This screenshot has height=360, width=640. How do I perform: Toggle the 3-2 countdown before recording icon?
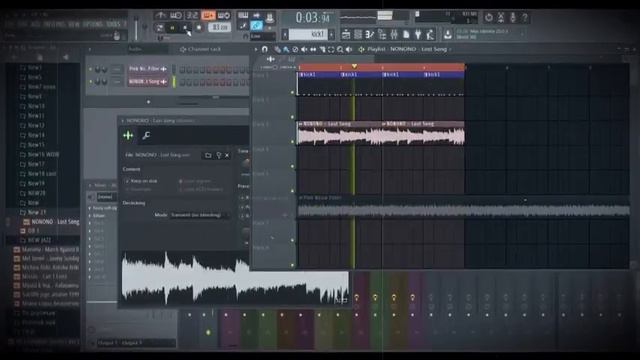coord(192,16)
